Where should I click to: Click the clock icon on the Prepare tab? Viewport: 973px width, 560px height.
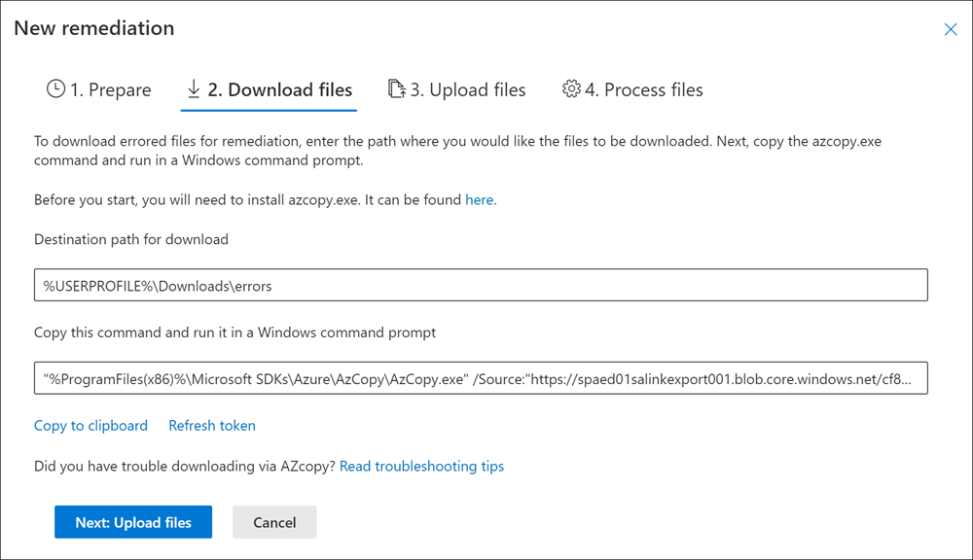pyautogui.click(x=54, y=89)
